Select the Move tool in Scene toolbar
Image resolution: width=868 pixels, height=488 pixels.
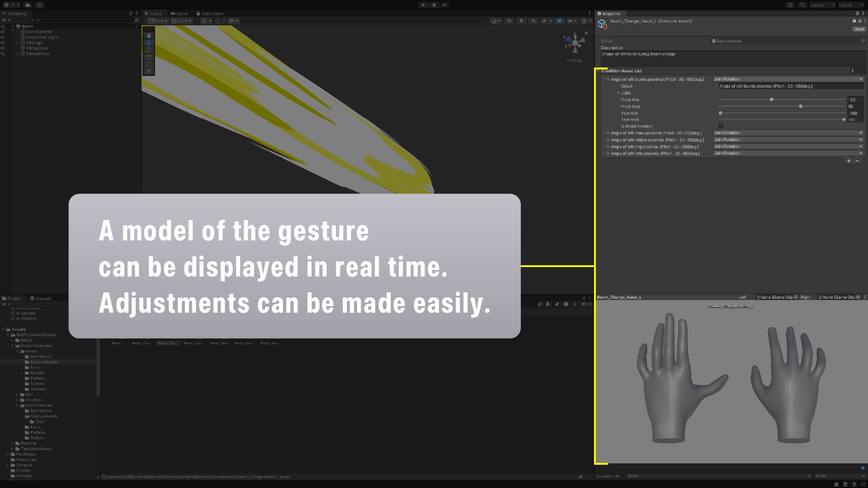(x=149, y=42)
